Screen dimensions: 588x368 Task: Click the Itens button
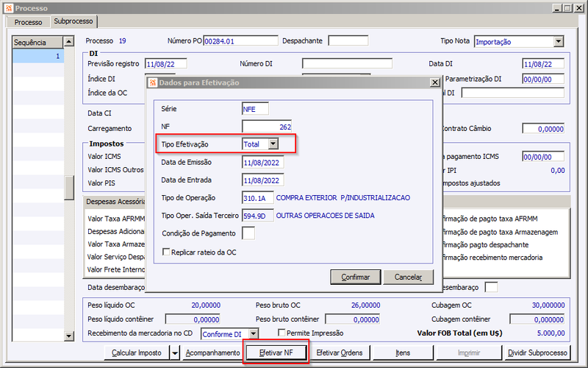[x=403, y=353]
